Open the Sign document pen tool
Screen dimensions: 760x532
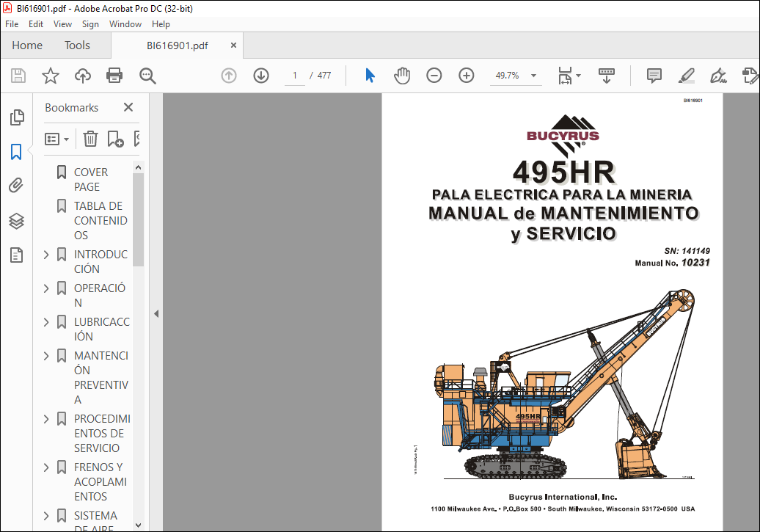[718, 76]
